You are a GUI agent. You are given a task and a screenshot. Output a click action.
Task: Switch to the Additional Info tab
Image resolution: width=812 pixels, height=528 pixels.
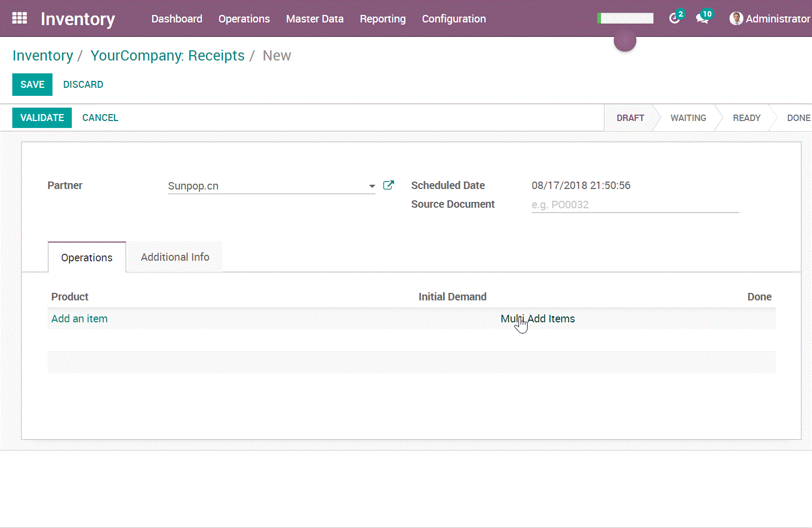(175, 257)
